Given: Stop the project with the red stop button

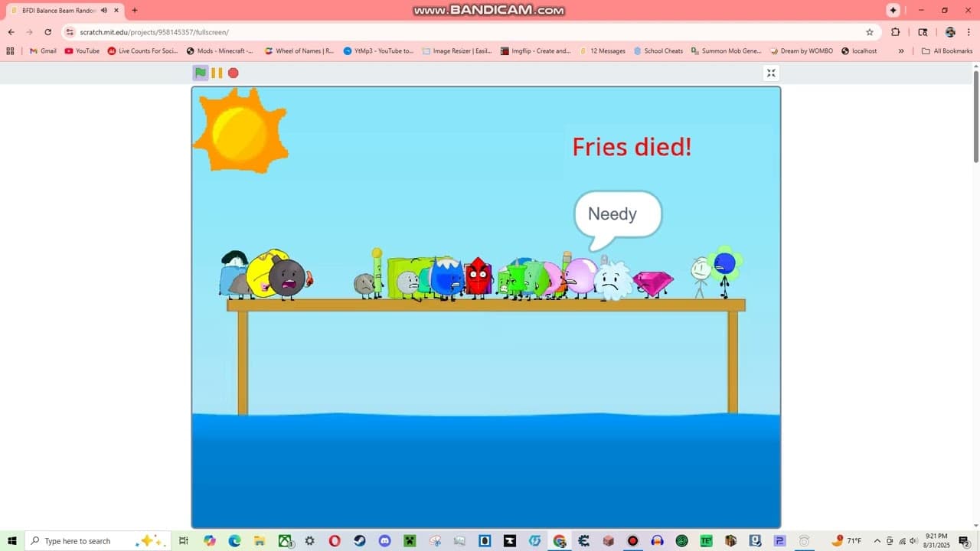Looking at the screenshot, I should click(x=234, y=73).
